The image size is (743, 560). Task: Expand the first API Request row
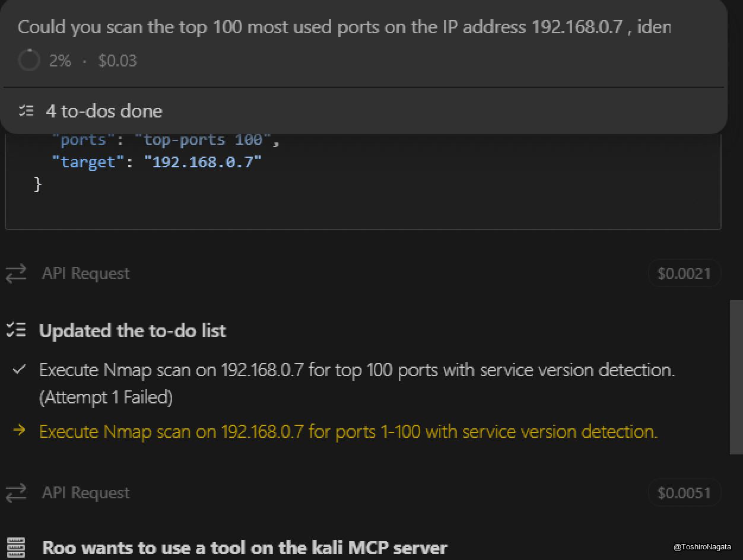[x=85, y=273]
